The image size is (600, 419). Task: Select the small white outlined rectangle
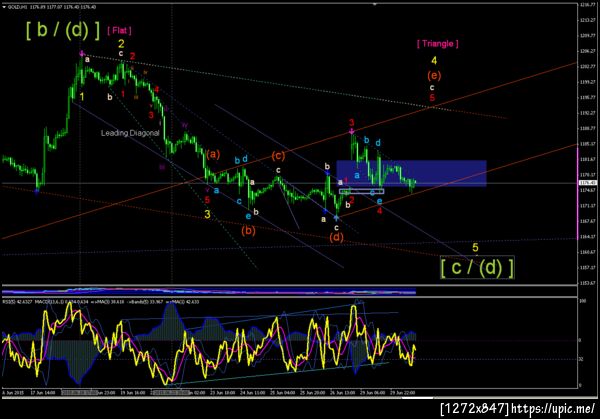point(361,191)
